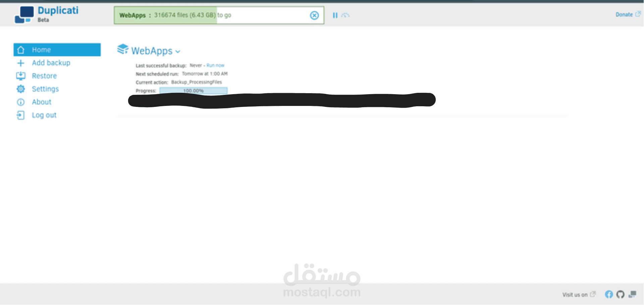
Task: Click the Home house icon
Action: click(x=21, y=50)
